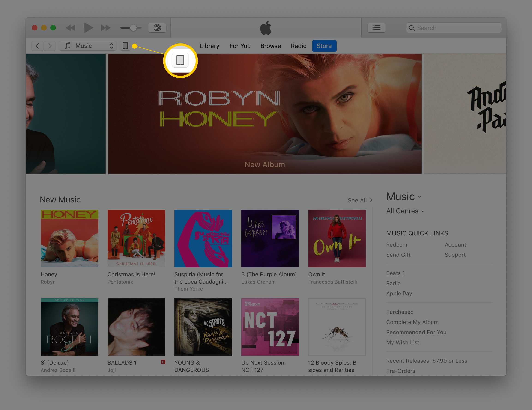Select the Radio tab

point(299,46)
